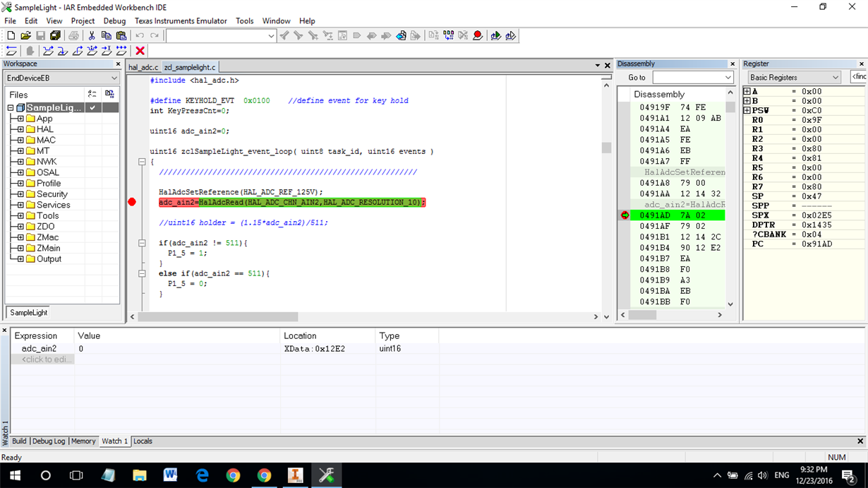
Task: Toggle the breakpoint dot on the HalAdcRead line
Action: click(x=132, y=203)
